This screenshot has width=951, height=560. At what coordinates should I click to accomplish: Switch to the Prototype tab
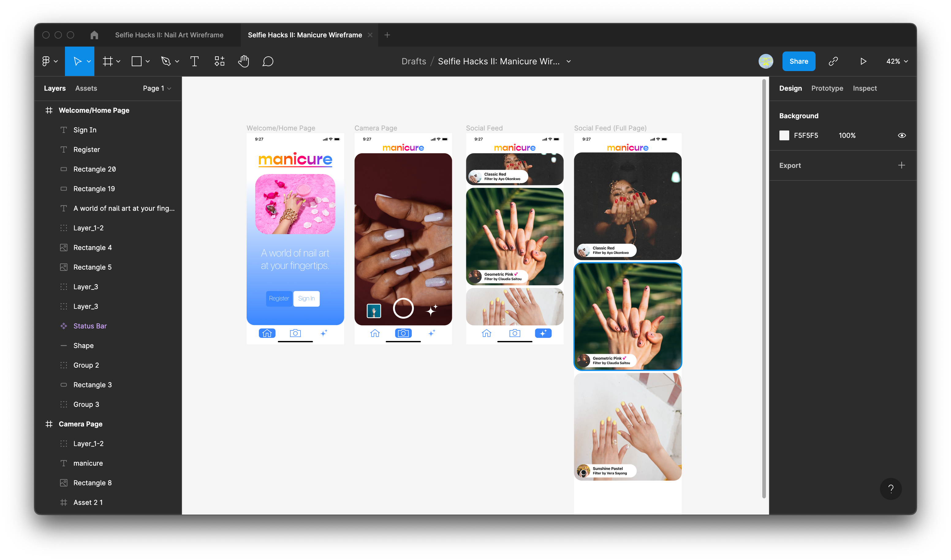(x=827, y=88)
